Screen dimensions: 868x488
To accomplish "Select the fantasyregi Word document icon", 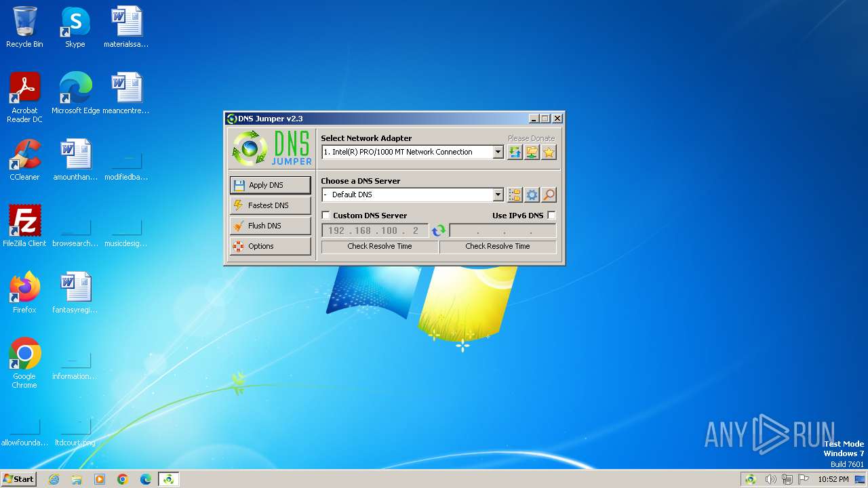I will click(x=75, y=293).
